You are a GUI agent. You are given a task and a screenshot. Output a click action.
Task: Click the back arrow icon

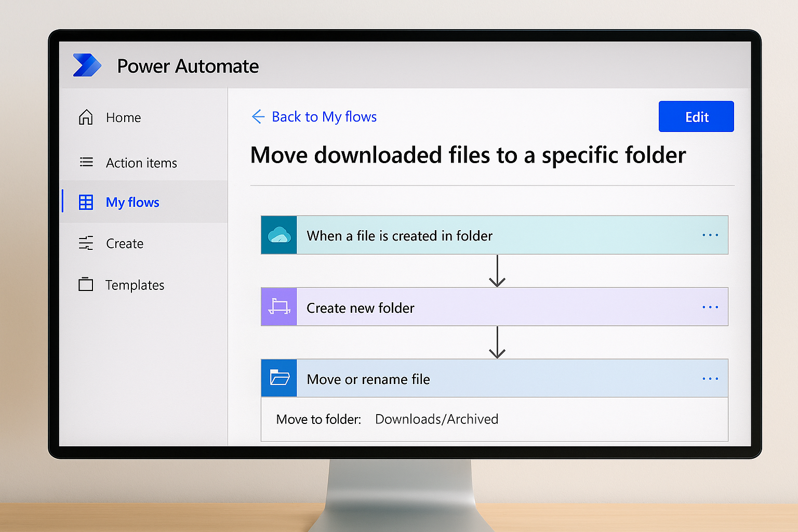tap(258, 116)
